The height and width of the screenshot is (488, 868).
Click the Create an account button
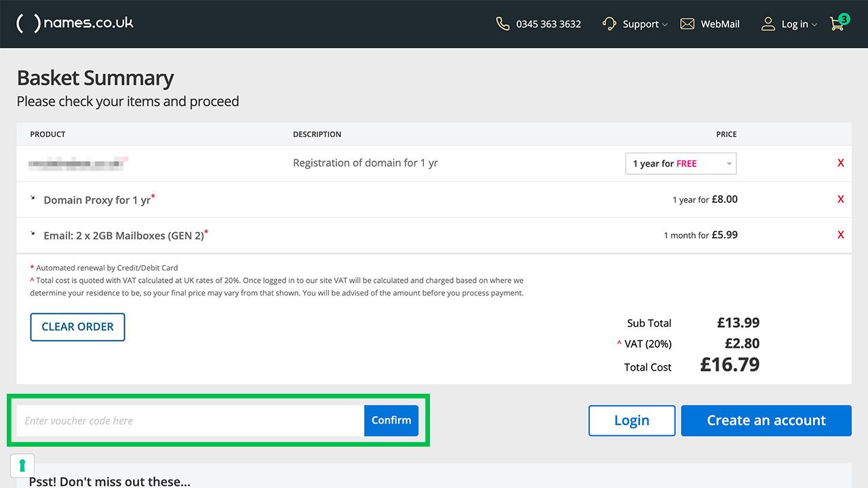point(766,420)
